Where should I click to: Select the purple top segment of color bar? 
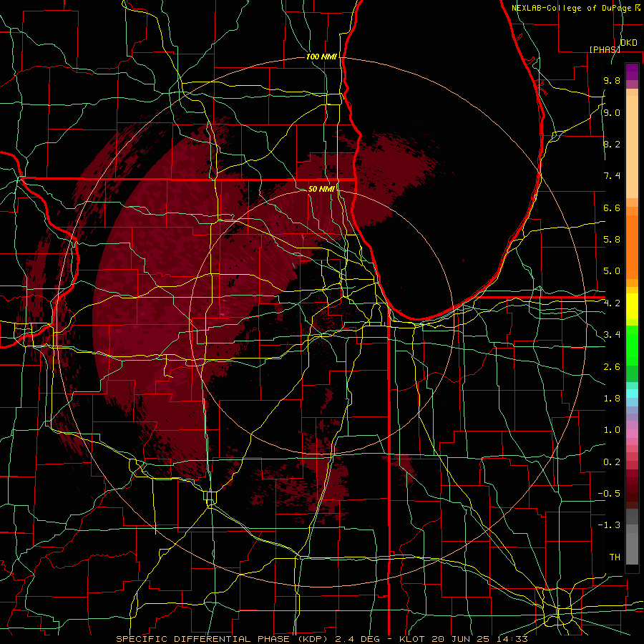[632, 72]
